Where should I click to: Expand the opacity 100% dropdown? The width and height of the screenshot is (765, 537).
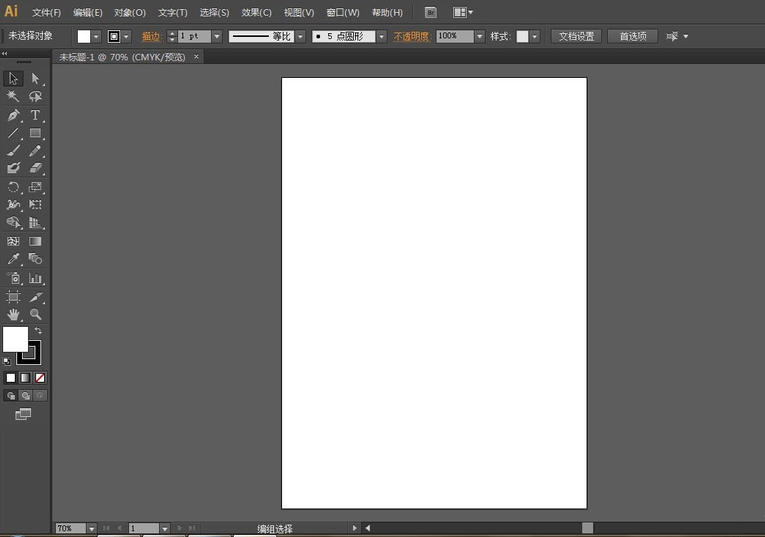(480, 36)
